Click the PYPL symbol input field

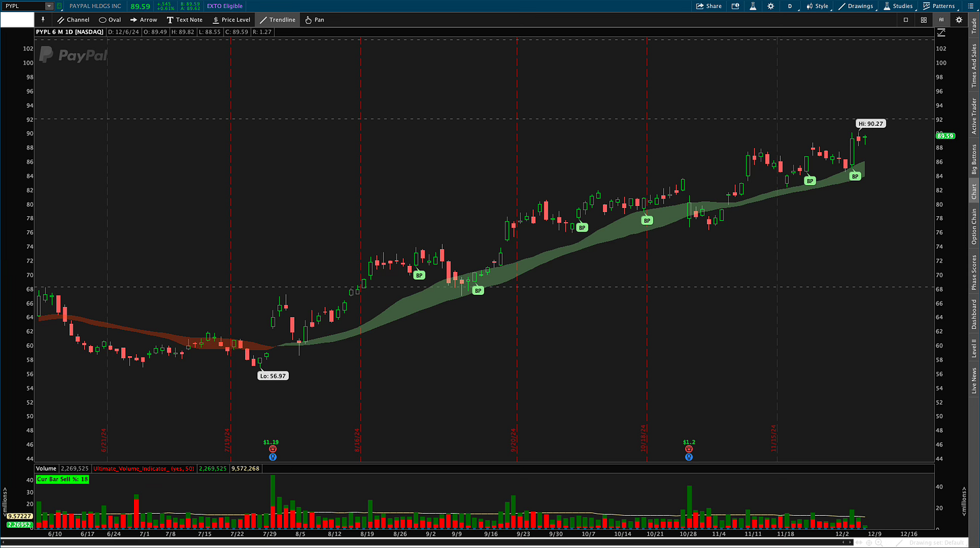click(24, 6)
